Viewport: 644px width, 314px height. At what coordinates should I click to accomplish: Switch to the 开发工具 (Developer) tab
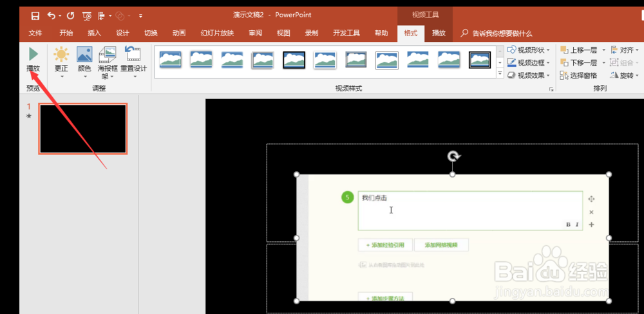(x=346, y=33)
